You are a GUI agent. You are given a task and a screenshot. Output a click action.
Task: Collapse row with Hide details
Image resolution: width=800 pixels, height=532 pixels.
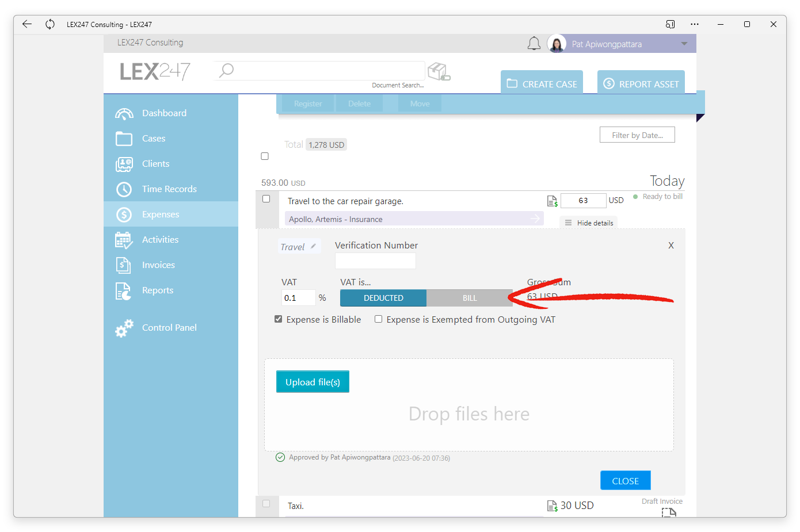[589, 223]
